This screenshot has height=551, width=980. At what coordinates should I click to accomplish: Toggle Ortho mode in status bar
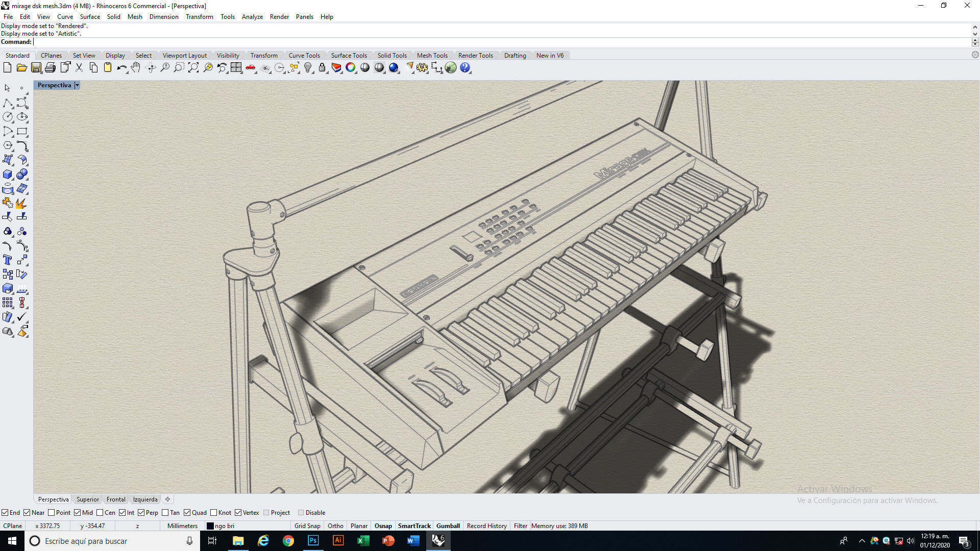tap(335, 526)
